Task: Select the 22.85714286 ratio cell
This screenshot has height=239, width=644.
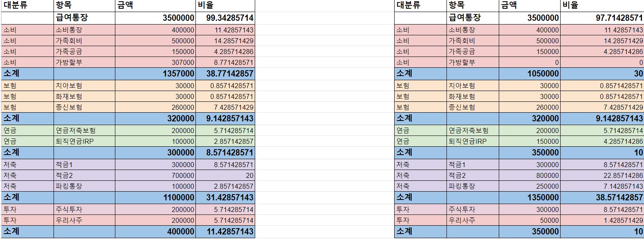Action: coord(602,176)
